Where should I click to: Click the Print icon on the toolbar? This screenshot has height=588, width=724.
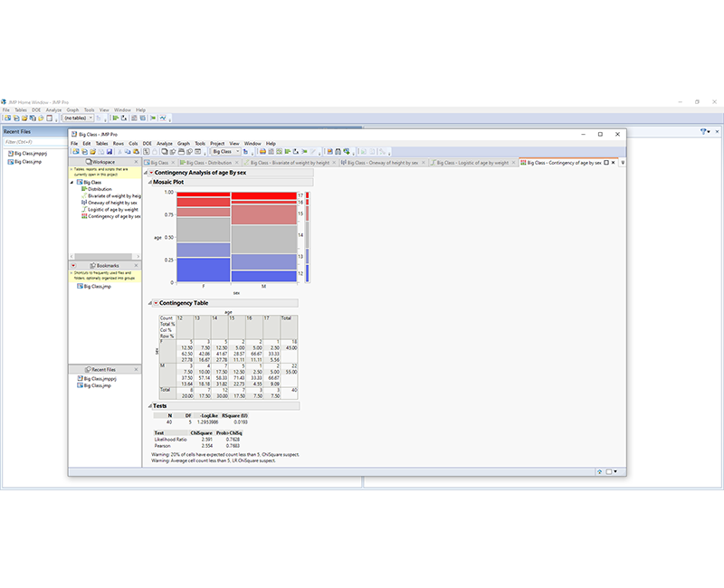coord(181,152)
